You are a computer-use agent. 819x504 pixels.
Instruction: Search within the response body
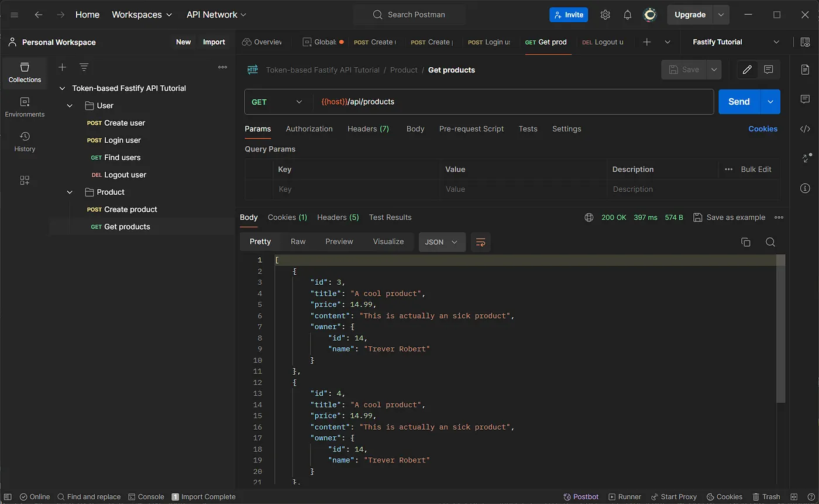tap(770, 242)
